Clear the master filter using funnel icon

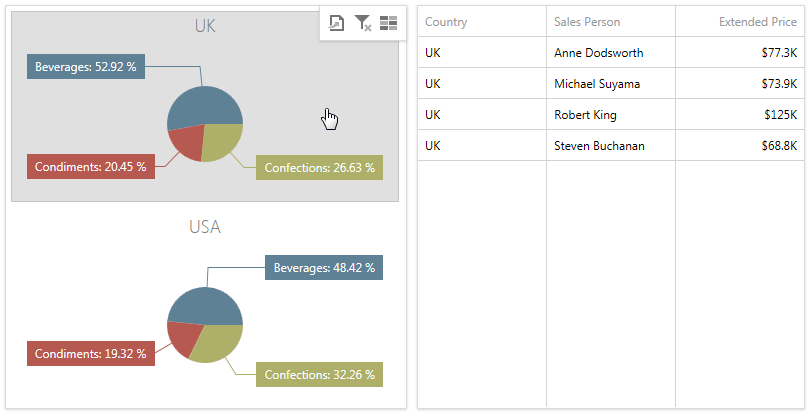363,22
